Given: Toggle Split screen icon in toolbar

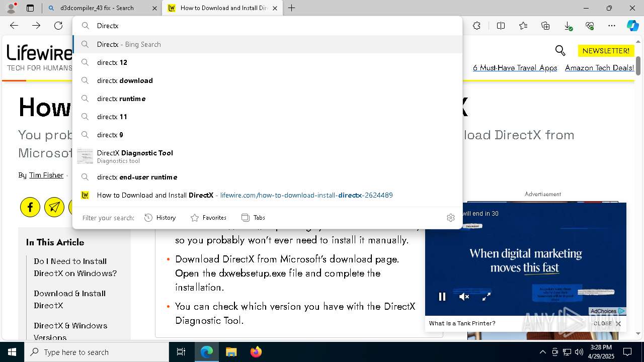Looking at the screenshot, I should click(x=501, y=26).
